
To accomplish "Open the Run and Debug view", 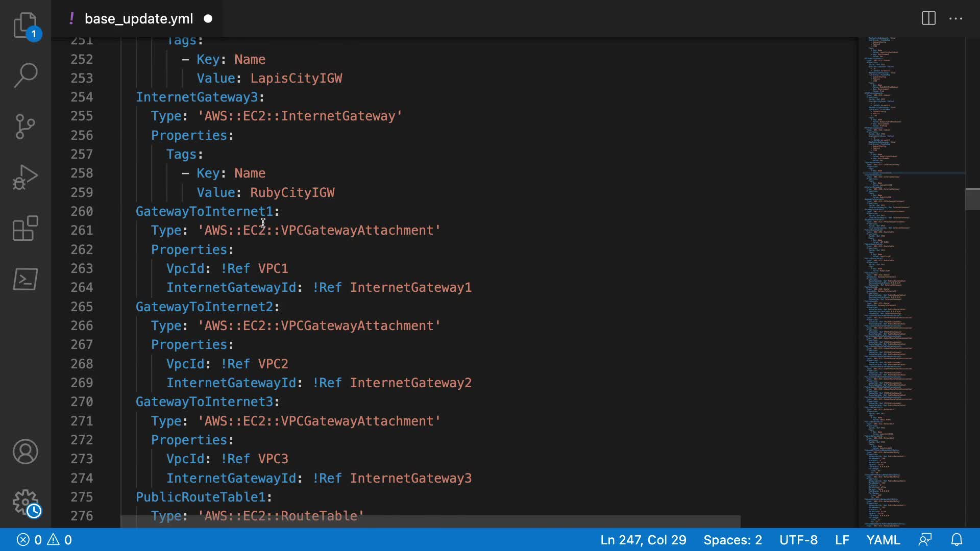I will click(25, 177).
